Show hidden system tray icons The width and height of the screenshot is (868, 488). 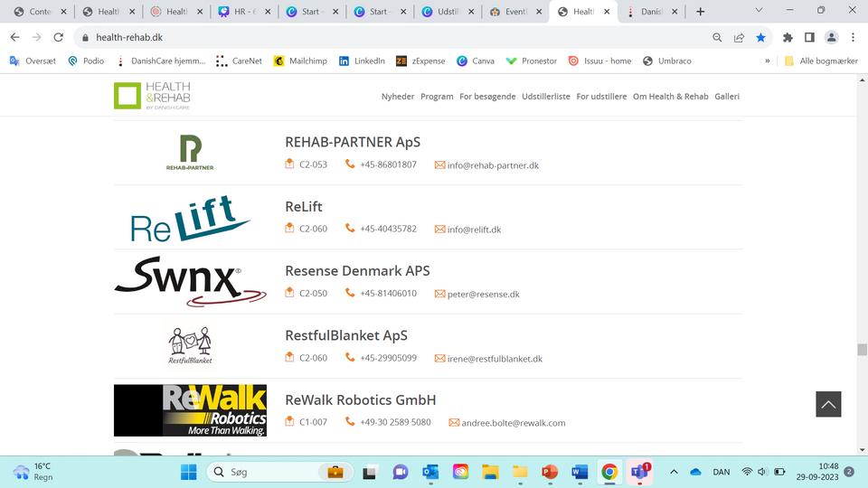(x=674, y=472)
